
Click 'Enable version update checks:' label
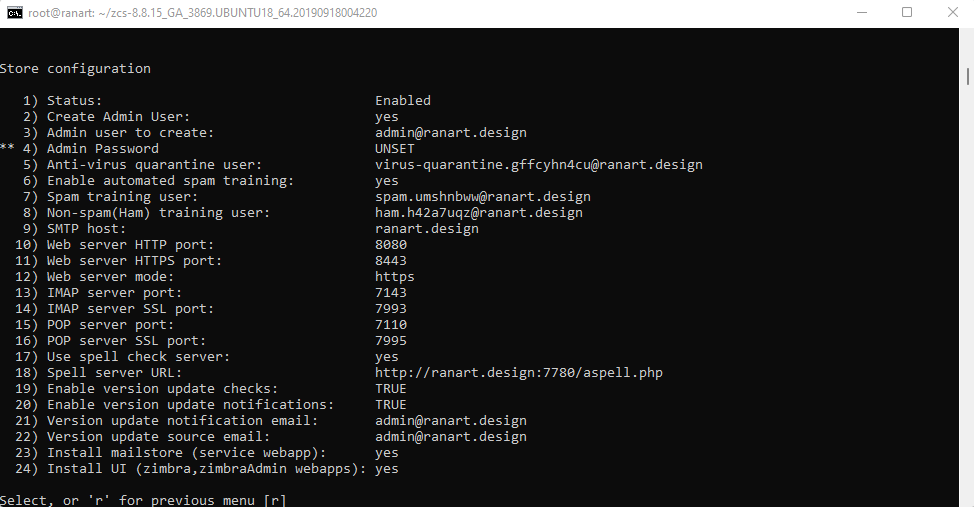pos(162,389)
